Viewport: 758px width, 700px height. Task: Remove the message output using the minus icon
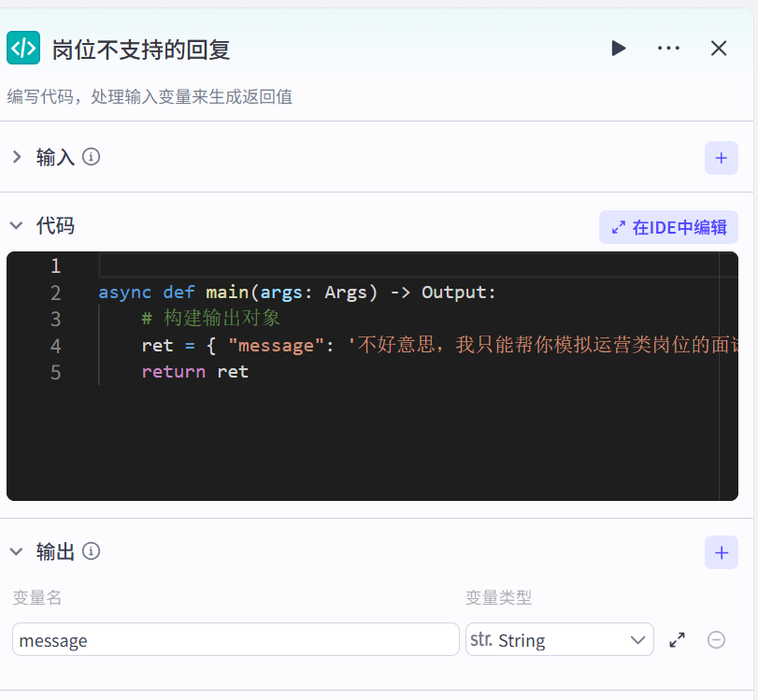click(716, 639)
